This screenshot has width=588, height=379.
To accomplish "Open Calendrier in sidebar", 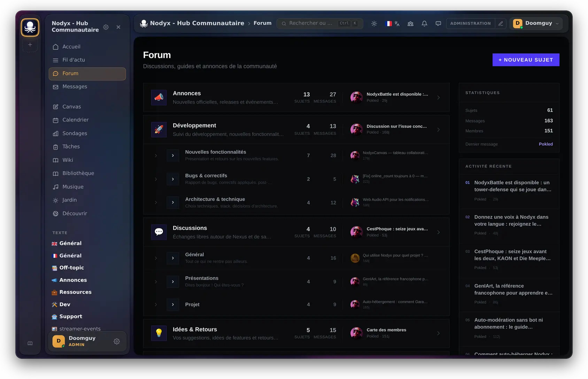I will click(87, 120).
